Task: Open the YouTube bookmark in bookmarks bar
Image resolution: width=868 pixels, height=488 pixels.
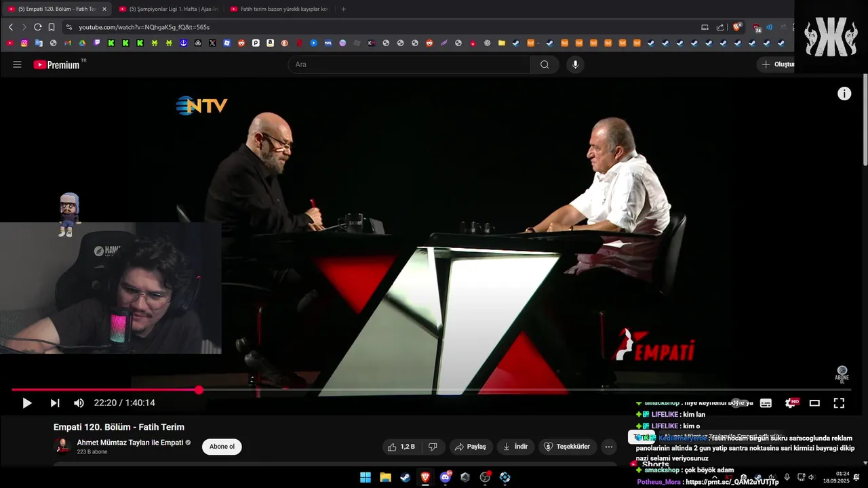Action: [x=10, y=43]
